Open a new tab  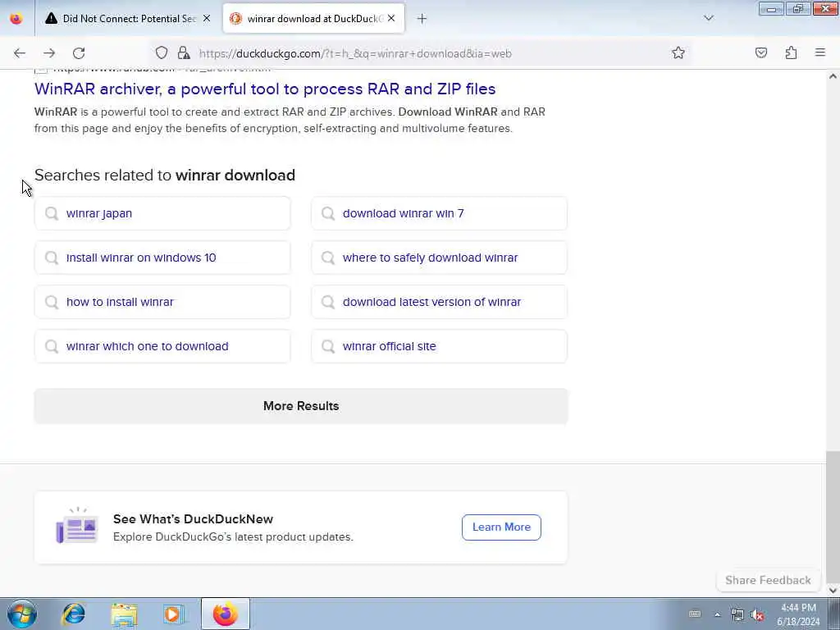click(422, 19)
